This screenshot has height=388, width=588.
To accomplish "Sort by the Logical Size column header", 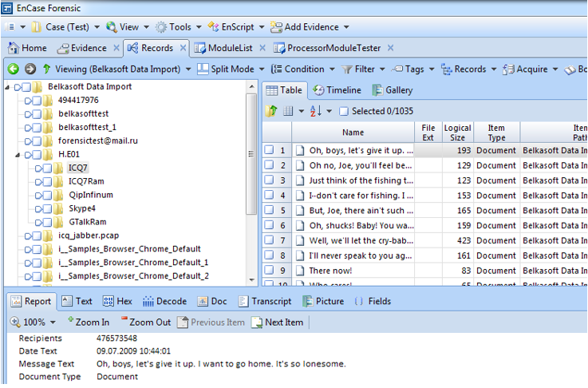I will point(457,133).
